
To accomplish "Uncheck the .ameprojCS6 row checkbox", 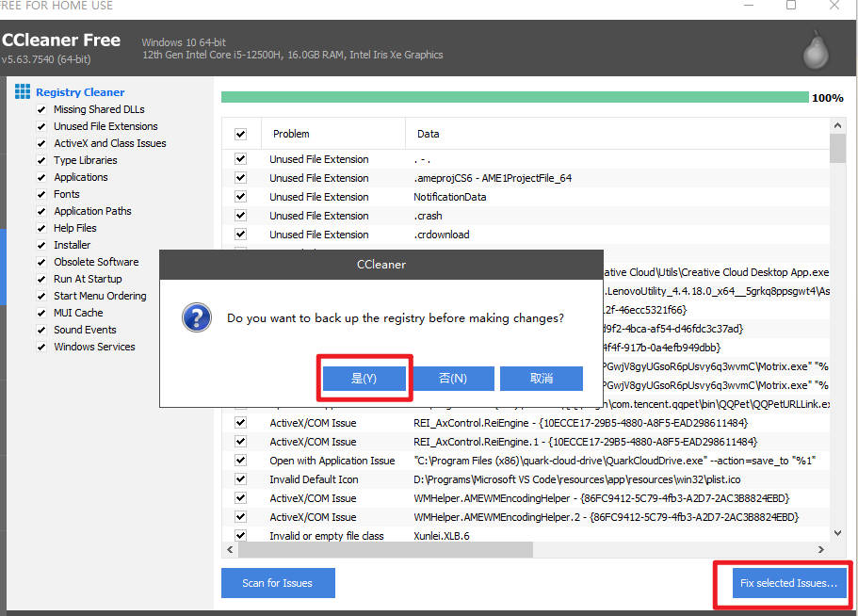I will click(240, 178).
